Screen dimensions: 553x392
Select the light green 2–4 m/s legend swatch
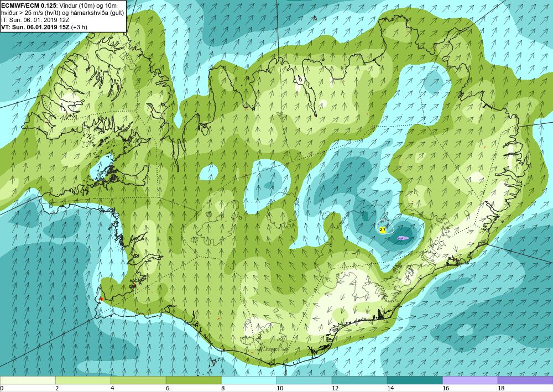click(83, 380)
